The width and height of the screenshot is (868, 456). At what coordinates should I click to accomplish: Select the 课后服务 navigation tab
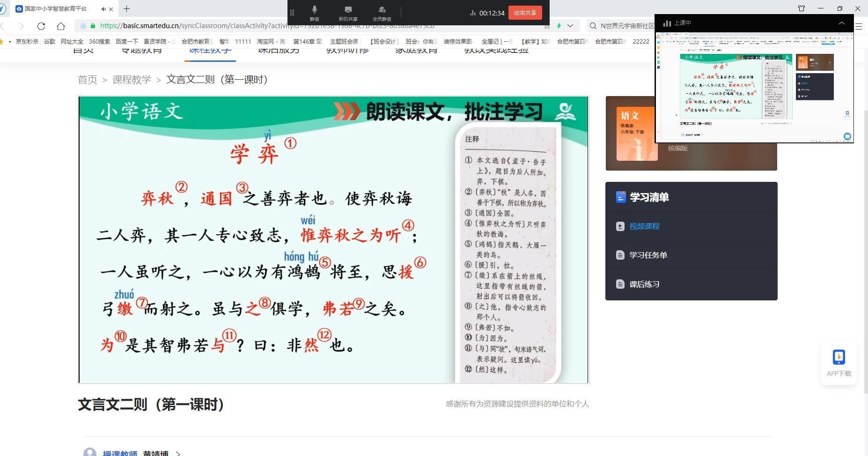(279, 51)
